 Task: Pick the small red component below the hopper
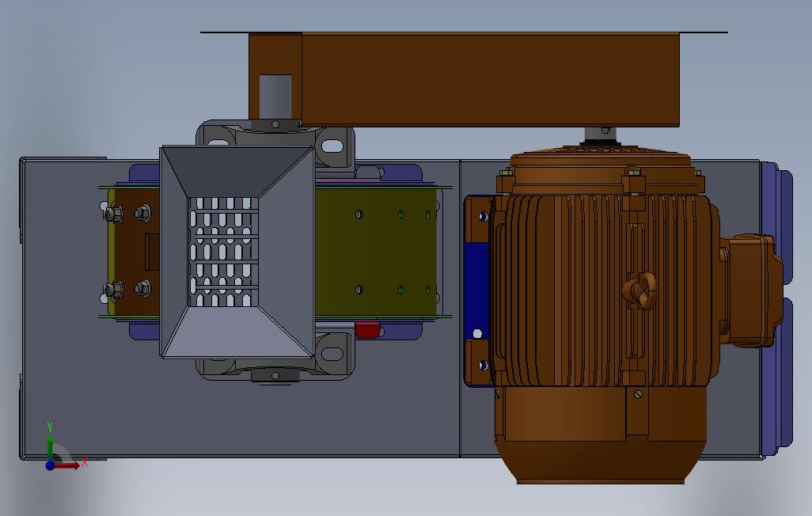click(368, 329)
